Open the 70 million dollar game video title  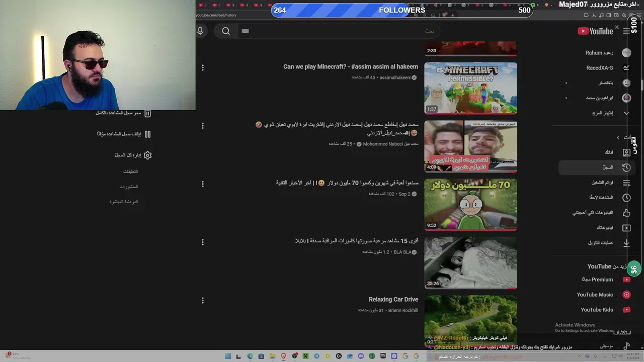click(x=347, y=183)
